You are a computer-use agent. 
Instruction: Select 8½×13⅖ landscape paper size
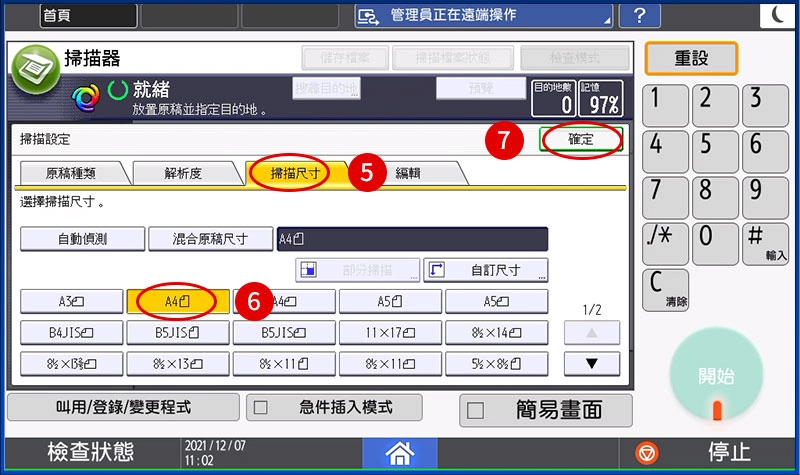coord(71,364)
